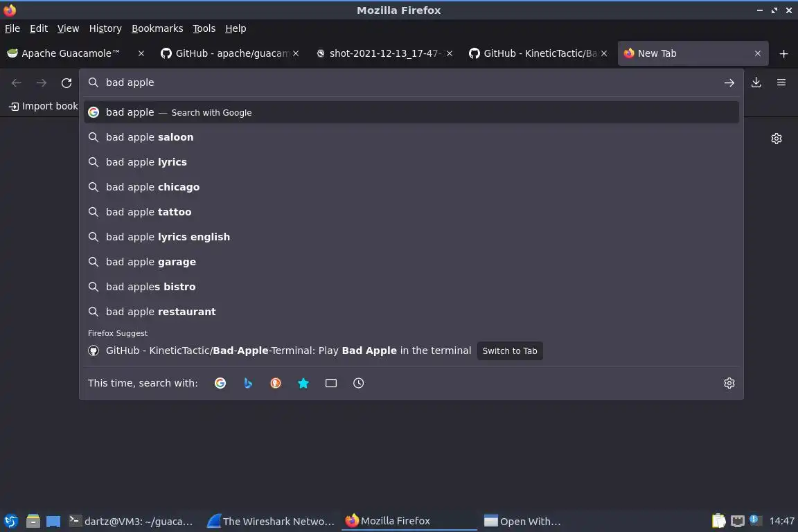Open the Firefox hamburger application menu

781,82
